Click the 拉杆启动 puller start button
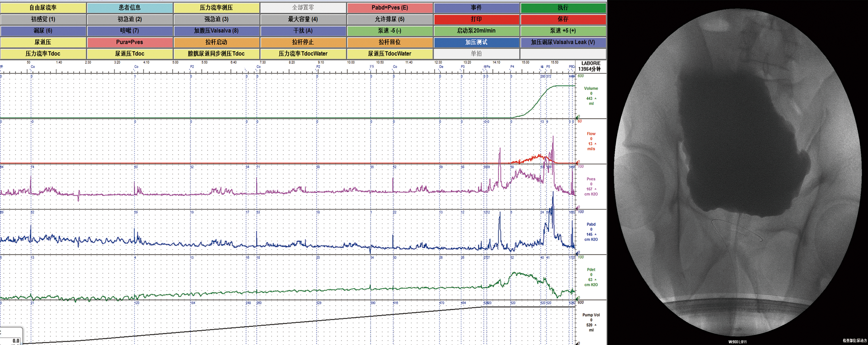The height and width of the screenshot is (345, 868). (216, 42)
